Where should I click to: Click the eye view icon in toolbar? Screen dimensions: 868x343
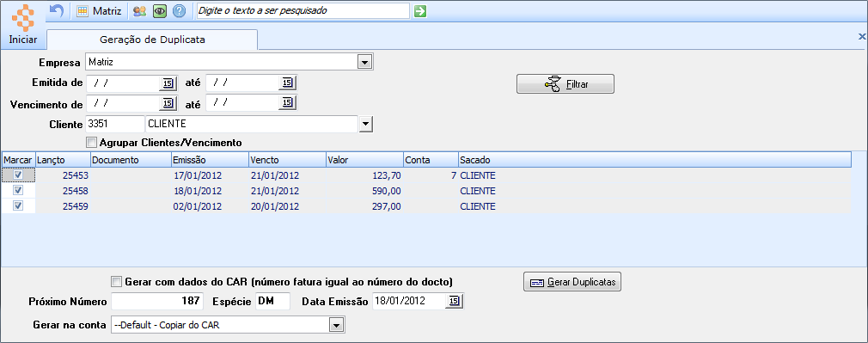tap(160, 11)
